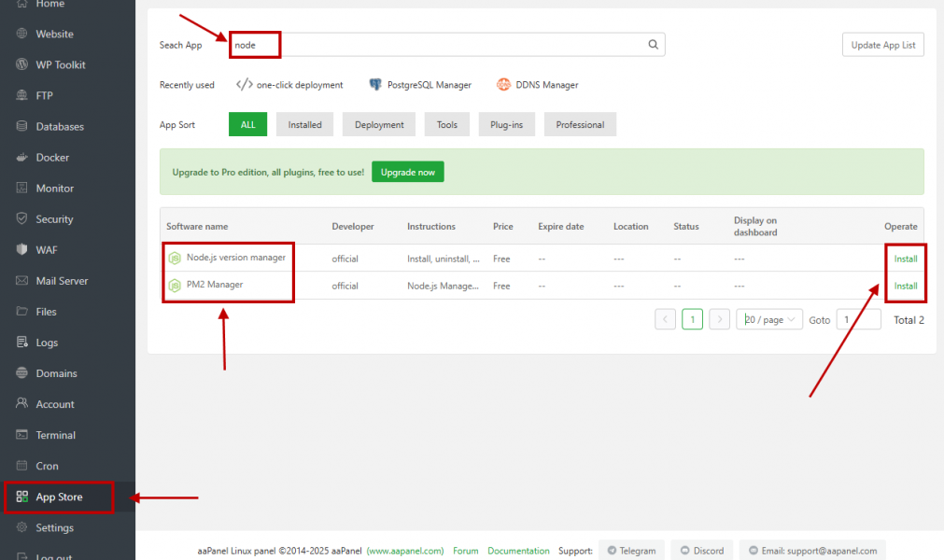Click the Cron calendar icon
This screenshot has height=560, width=944.
pyautogui.click(x=21, y=466)
